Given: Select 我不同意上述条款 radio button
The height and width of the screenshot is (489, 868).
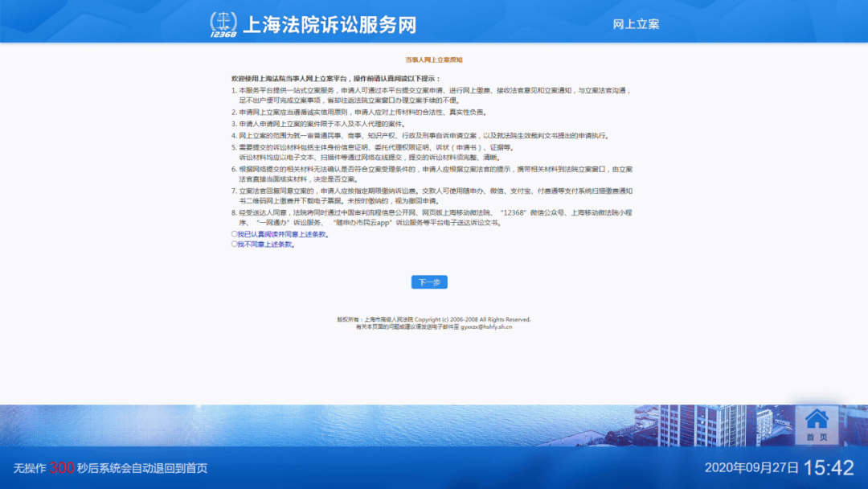Looking at the screenshot, I should [x=234, y=244].
